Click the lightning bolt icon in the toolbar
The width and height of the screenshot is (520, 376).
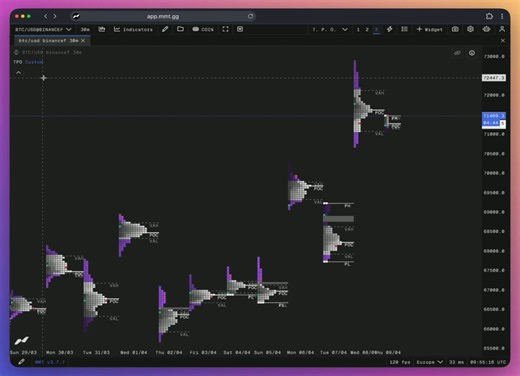click(x=389, y=29)
